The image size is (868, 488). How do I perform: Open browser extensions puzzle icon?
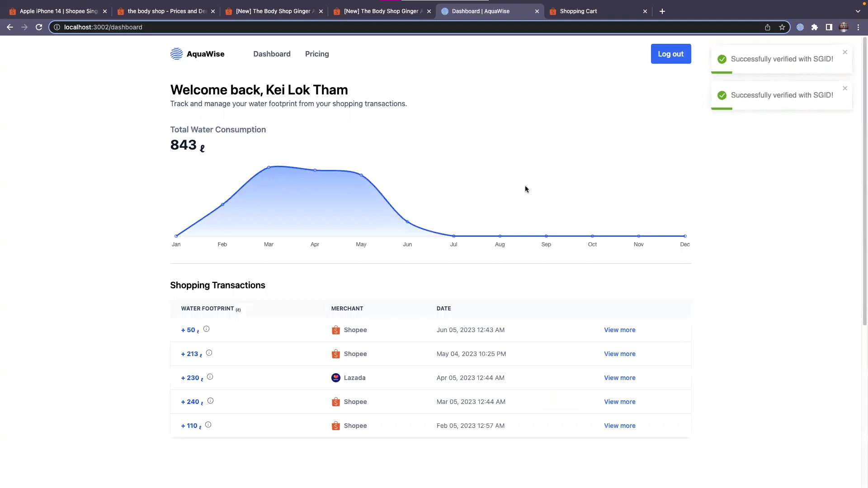click(815, 27)
